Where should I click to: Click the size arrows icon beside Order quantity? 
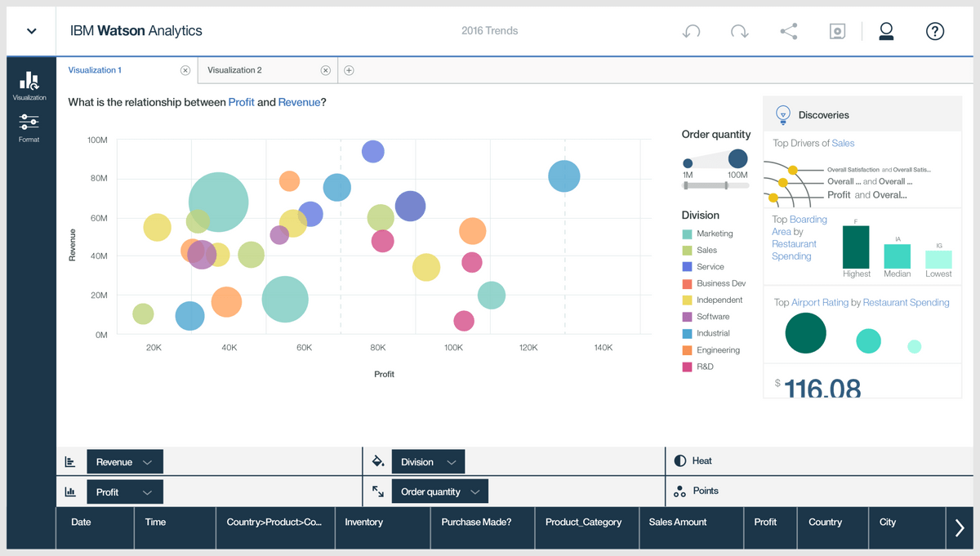click(377, 492)
